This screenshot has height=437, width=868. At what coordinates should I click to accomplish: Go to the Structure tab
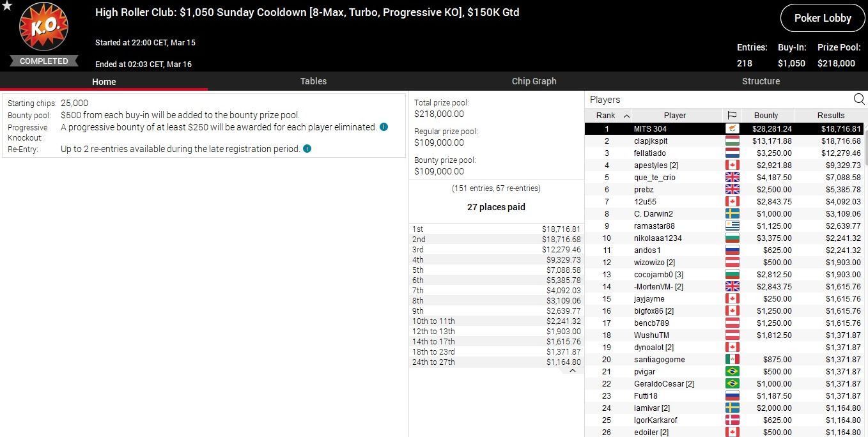pyautogui.click(x=761, y=81)
